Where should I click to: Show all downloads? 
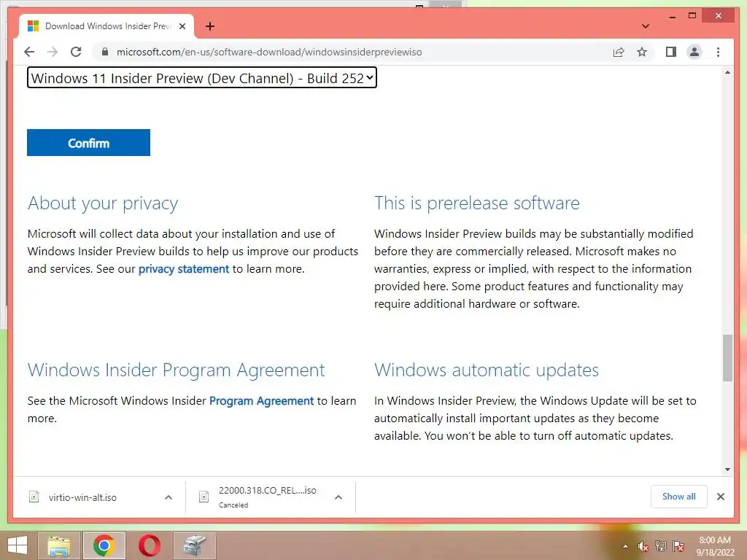tap(679, 497)
